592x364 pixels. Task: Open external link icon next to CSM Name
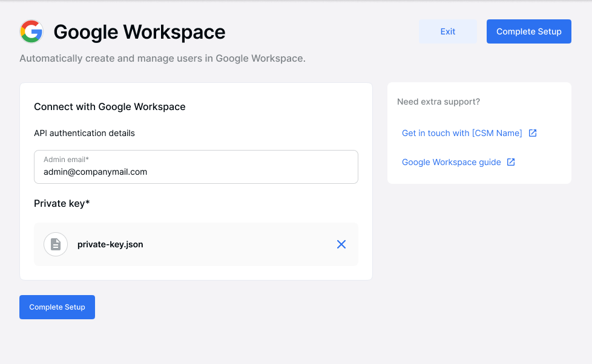[532, 133]
